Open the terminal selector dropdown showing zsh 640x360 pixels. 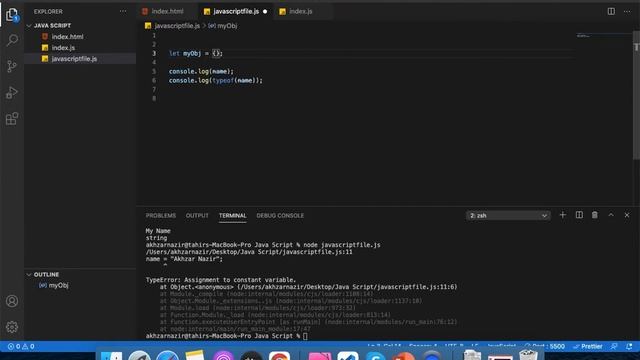[x=508, y=216]
